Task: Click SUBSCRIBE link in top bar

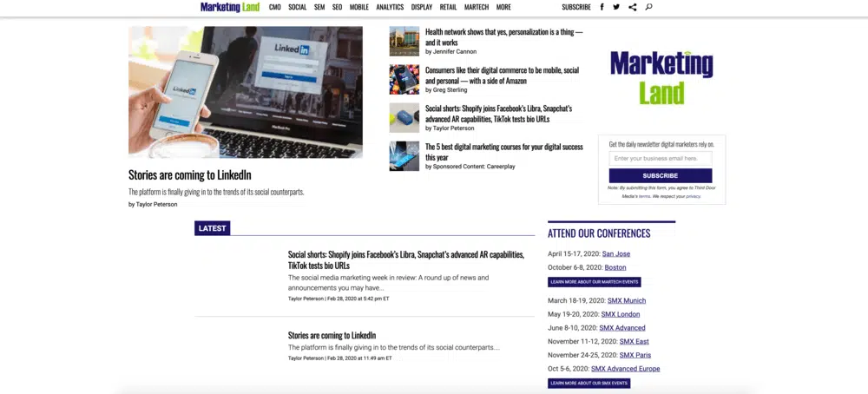Action: [x=576, y=7]
